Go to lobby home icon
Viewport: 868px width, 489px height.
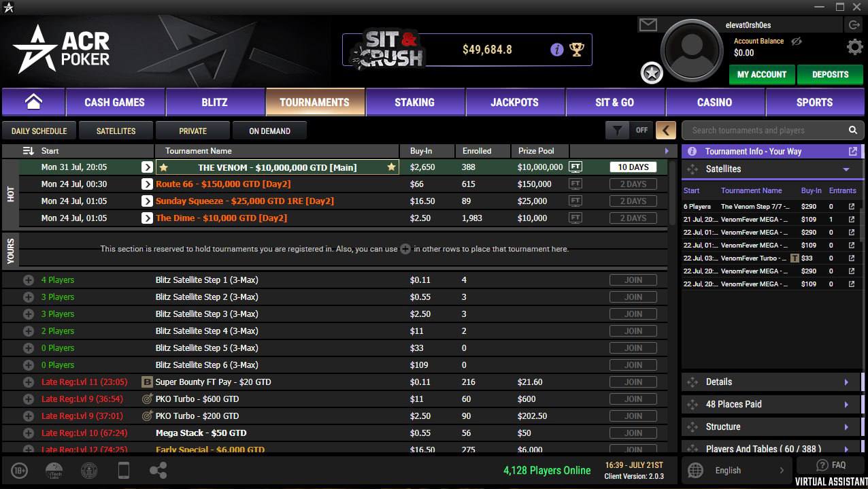click(x=33, y=102)
